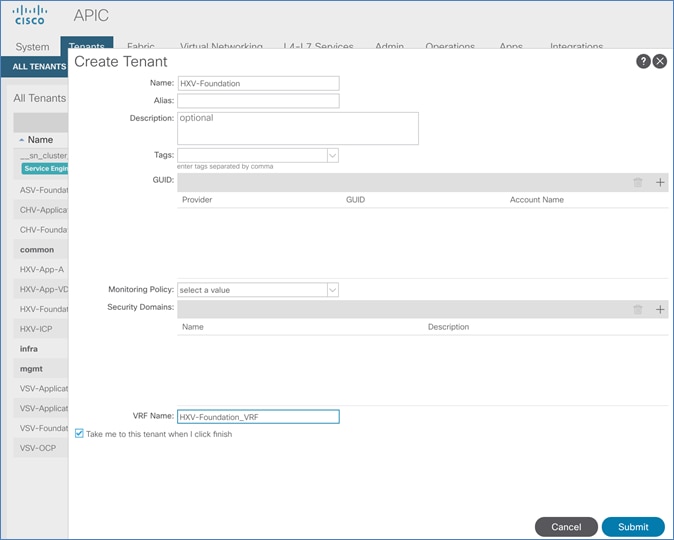Select the CHV-Foundation tenant row
The image size is (674, 540).
point(41,230)
